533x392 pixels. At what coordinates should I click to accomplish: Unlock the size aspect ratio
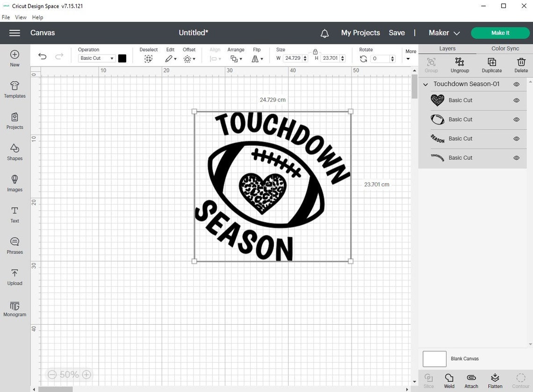(316, 52)
